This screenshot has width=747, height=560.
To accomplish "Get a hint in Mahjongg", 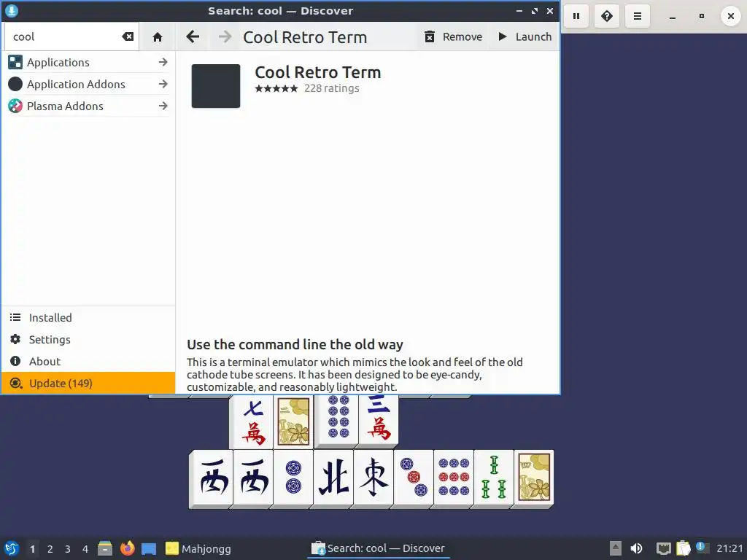I will 607,16.
